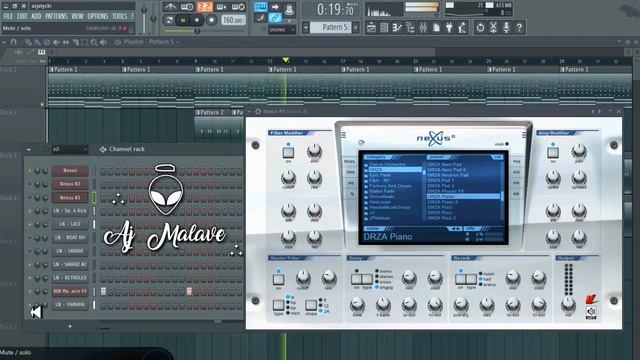Turn on Nexus Filter Modifier on button

point(288,153)
